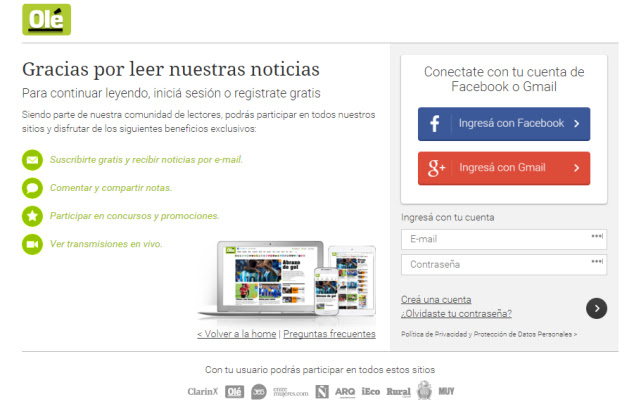Sign in via Ingresá con Gmail button
This screenshot has width=640, height=400.
503,168
